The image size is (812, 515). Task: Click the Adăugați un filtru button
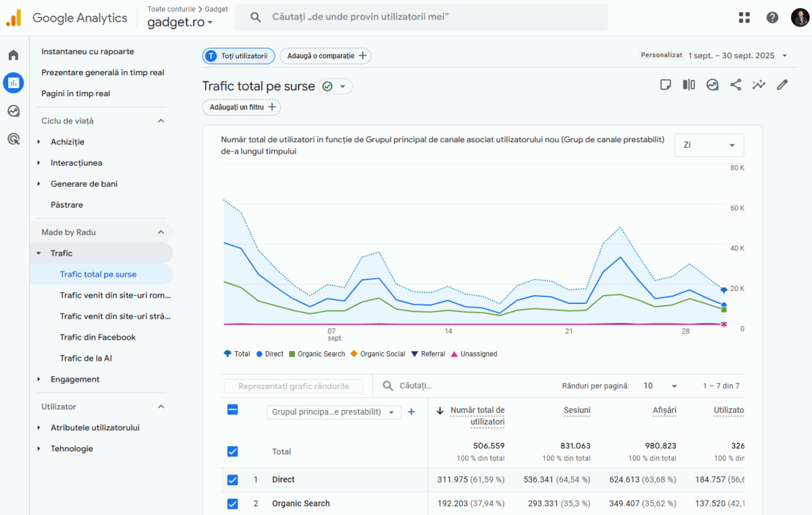tap(242, 107)
